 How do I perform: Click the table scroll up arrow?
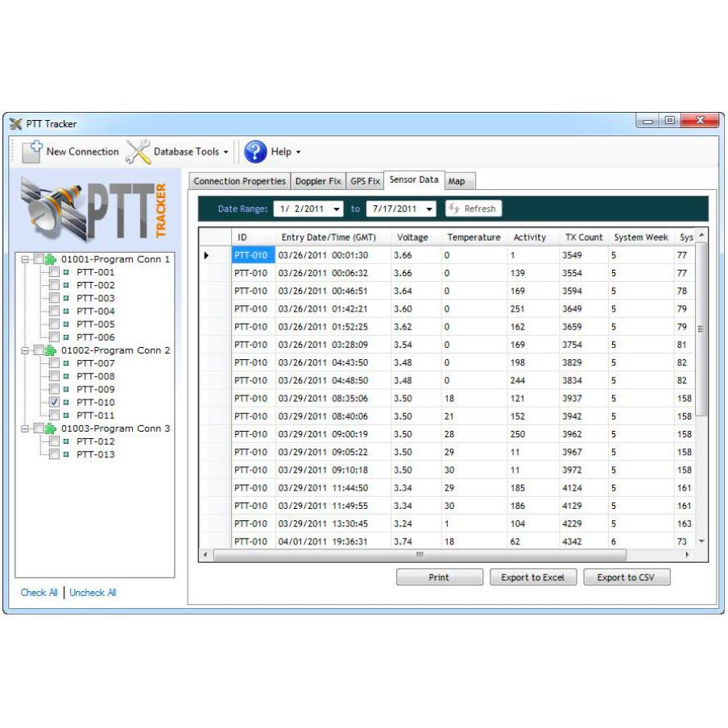point(701,236)
